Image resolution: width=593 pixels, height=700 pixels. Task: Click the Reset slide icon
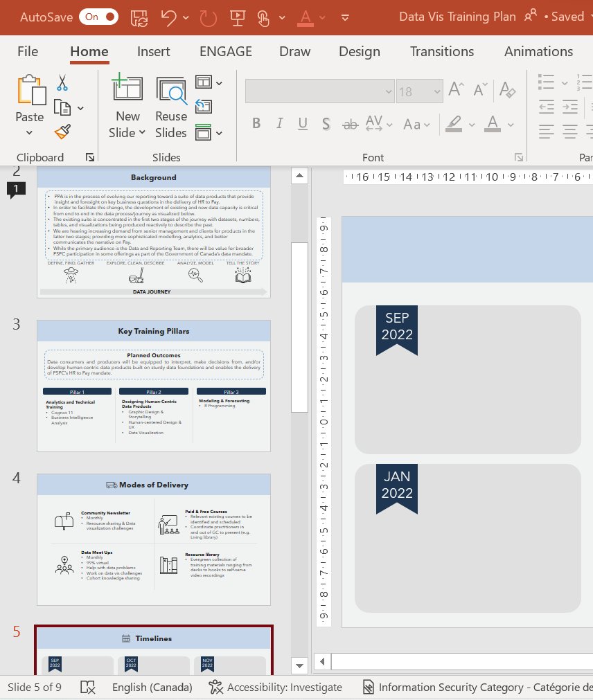coord(204,107)
